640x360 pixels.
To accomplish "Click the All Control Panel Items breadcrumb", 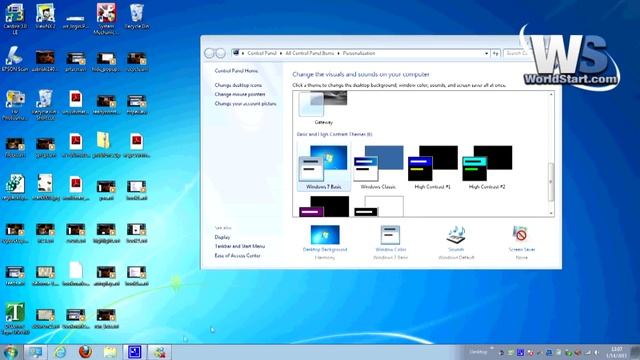I will tap(310, 53).
